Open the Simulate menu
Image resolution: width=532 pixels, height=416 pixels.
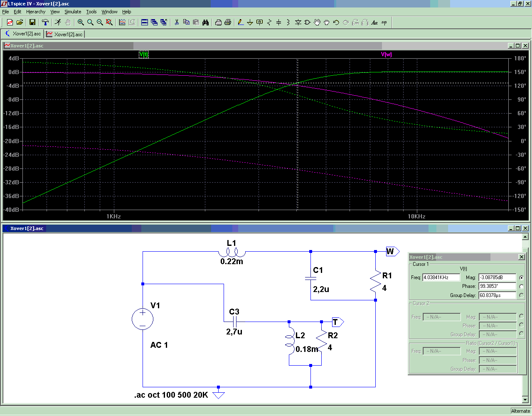[x=73, y=12]
